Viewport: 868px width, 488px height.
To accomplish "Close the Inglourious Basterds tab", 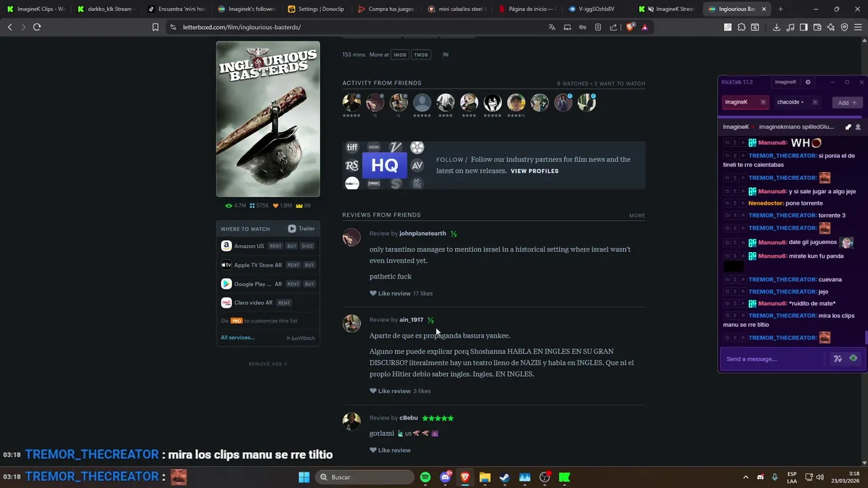I will [x=764, y=9].
